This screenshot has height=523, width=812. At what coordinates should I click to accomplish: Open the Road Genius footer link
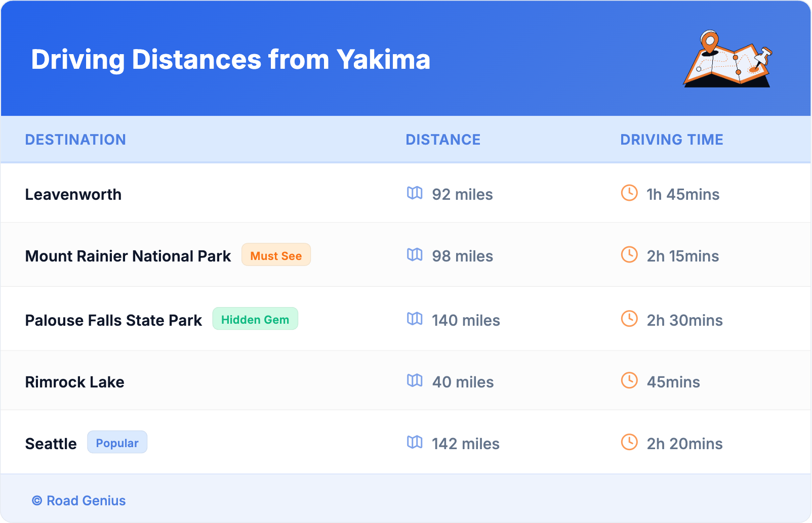click(79, 501)
